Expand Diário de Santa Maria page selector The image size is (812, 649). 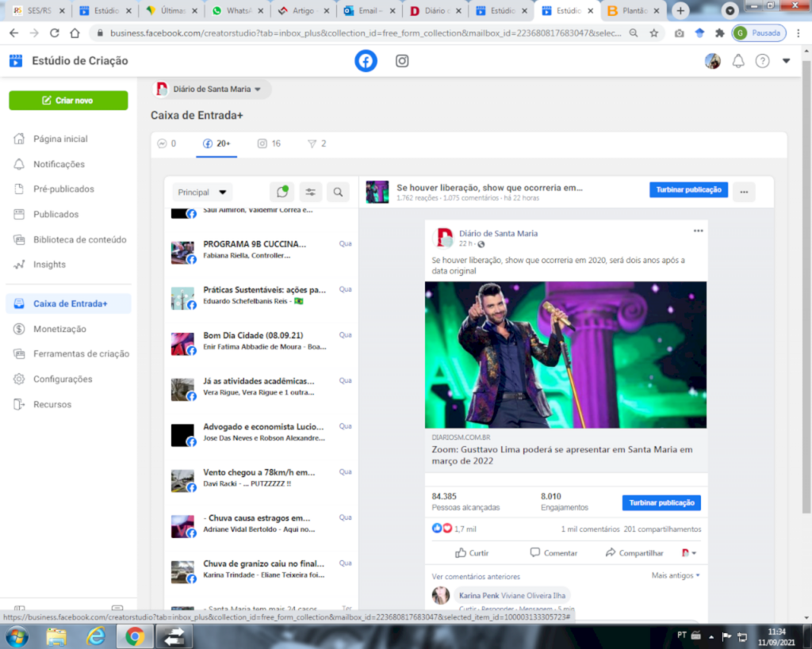coord(211,89)
